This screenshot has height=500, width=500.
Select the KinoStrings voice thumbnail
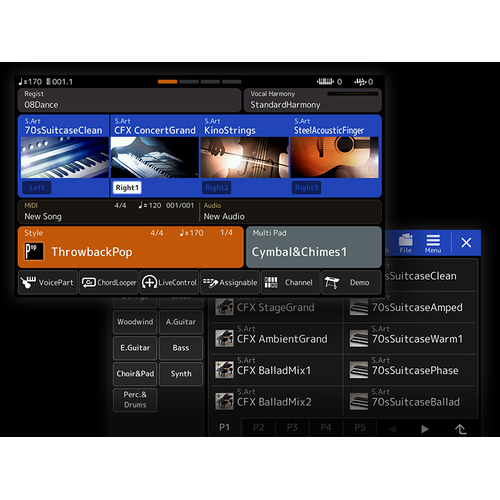click(245, 157)
